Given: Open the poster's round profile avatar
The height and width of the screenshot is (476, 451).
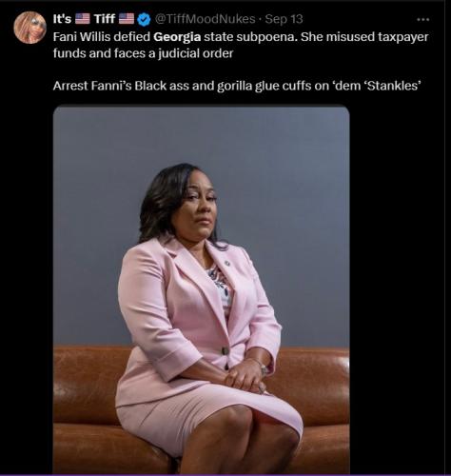Looking at the screenshot, I should tap(29, 27).
